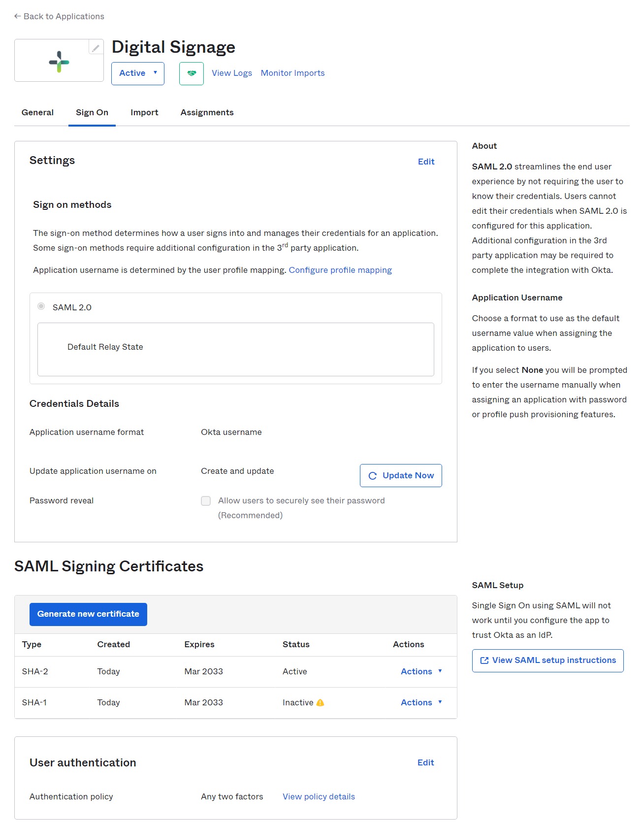Open View Logs
The image size is (644, 827).
tap(232, 73)
